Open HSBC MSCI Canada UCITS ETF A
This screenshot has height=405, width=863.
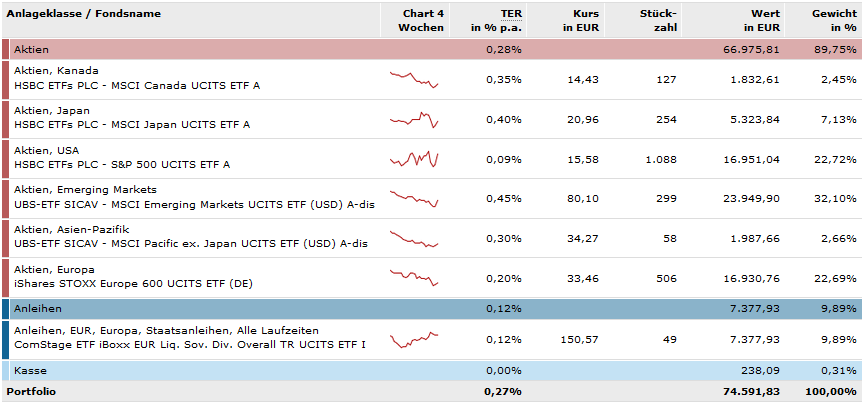click(x=137, y=86)
